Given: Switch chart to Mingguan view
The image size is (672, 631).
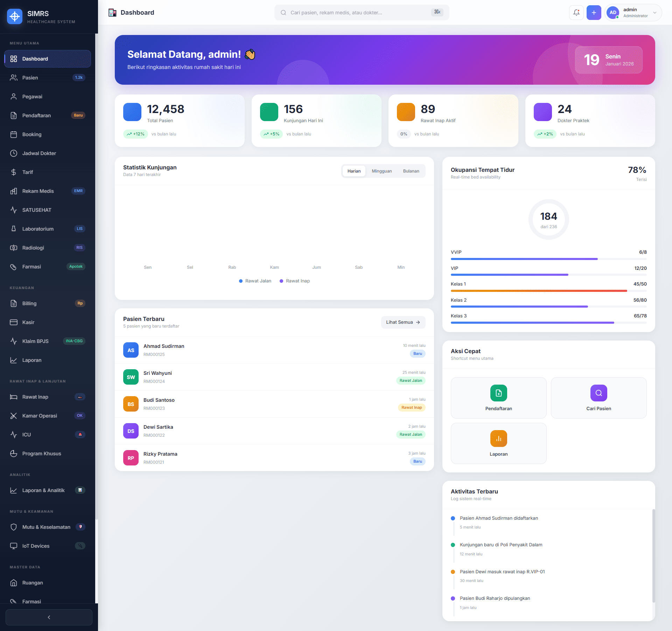Looking at the screenshot, I should point(381,171).
